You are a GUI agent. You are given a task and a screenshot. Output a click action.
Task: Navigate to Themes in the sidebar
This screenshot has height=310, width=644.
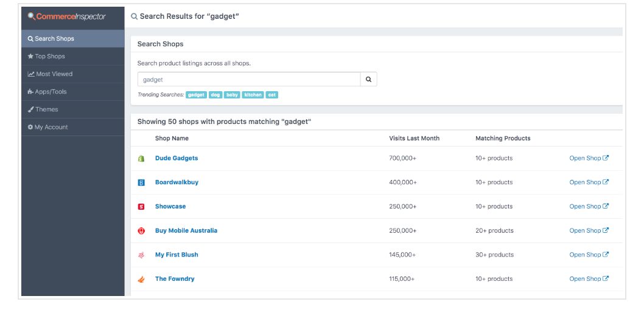tap(46, 109)
